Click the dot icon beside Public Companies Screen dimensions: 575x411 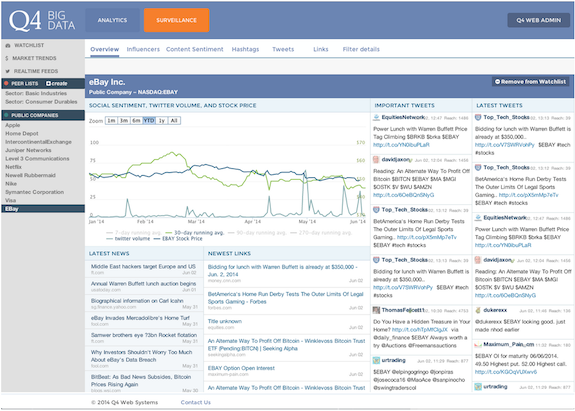coord(6,115)
